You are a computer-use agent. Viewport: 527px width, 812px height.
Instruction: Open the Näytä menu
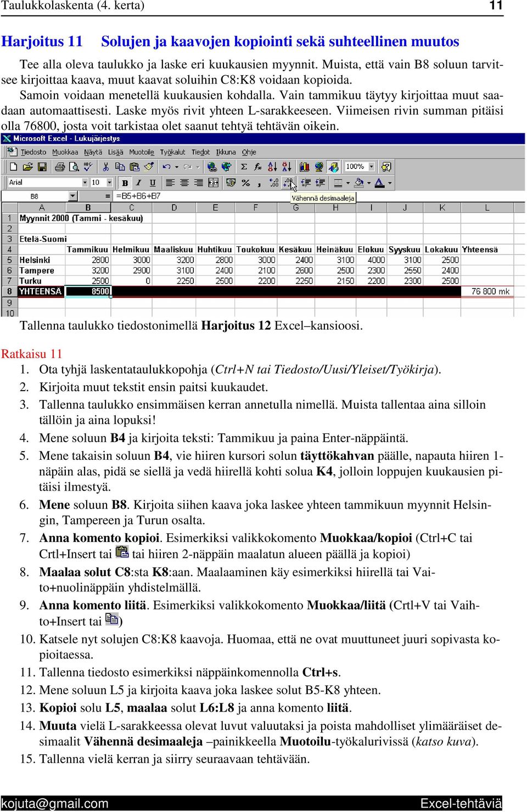[93, 152]
